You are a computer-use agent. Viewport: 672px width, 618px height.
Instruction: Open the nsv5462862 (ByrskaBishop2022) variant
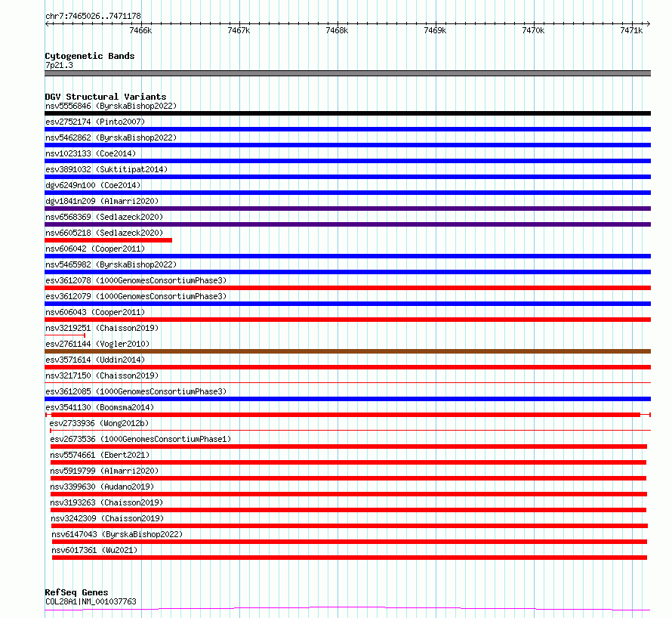111,138
